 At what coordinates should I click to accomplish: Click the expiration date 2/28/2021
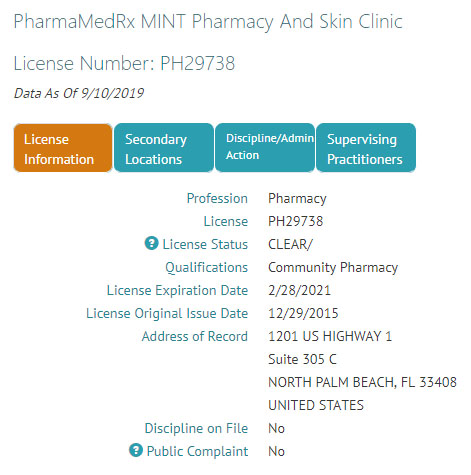tap(299, 290)
